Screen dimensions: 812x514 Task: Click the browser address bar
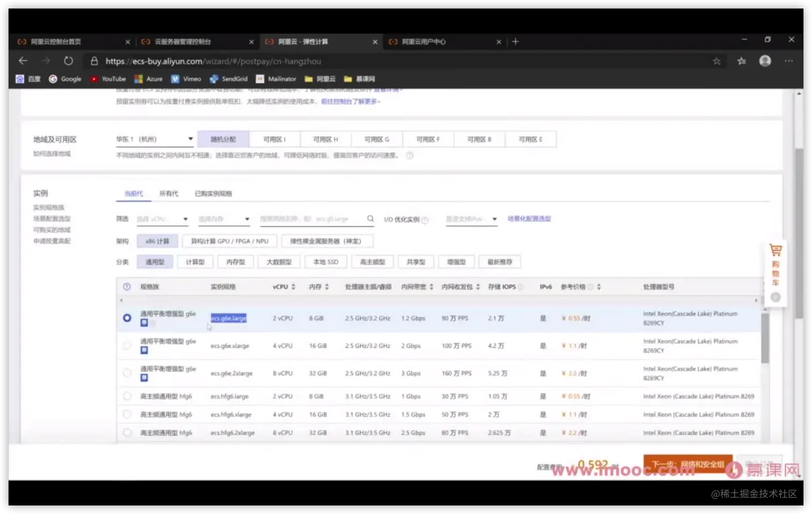[405, 61]
